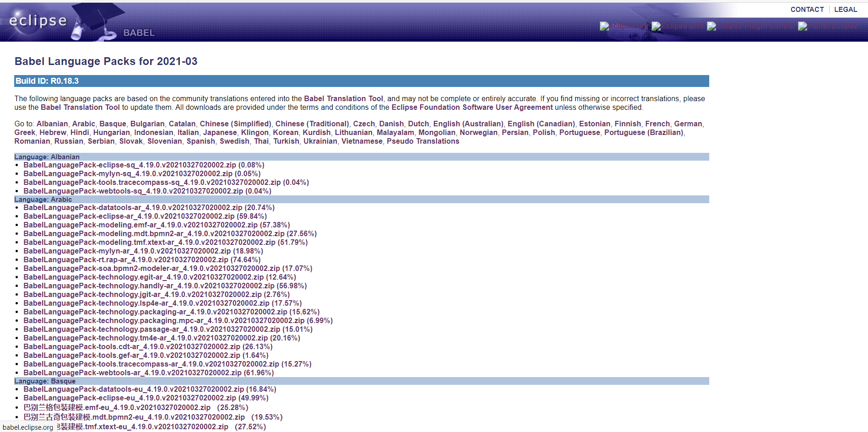
Task: Jump to English (Australian) section
Action: pos(468,124)
